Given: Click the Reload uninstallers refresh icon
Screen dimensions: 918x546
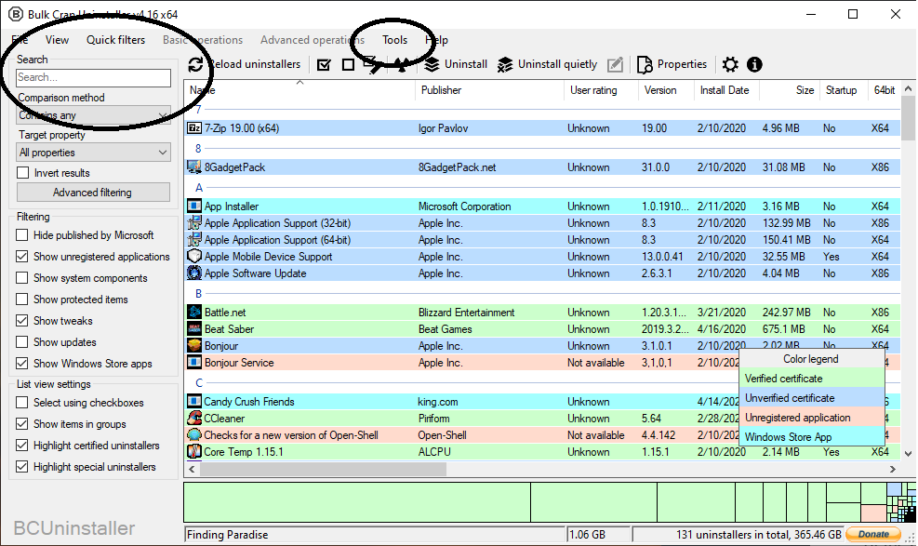Looking at the screenshot, I should click(196, 64).
